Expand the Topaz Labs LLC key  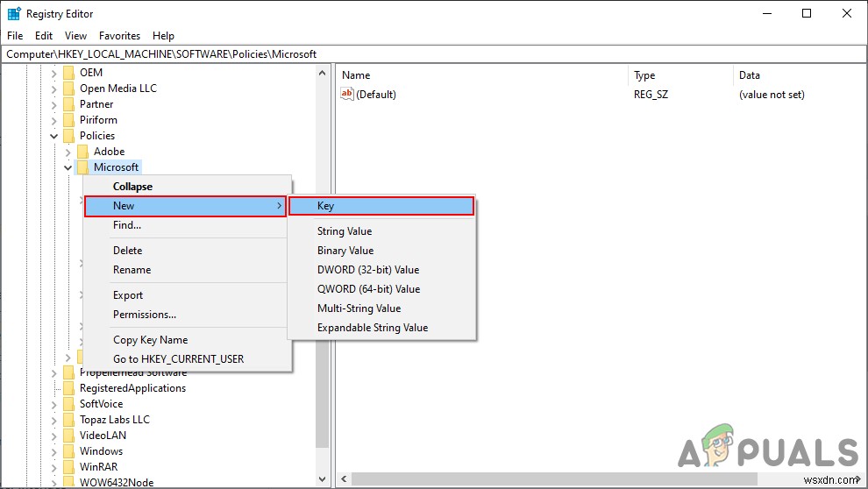(x=53, y=420)
